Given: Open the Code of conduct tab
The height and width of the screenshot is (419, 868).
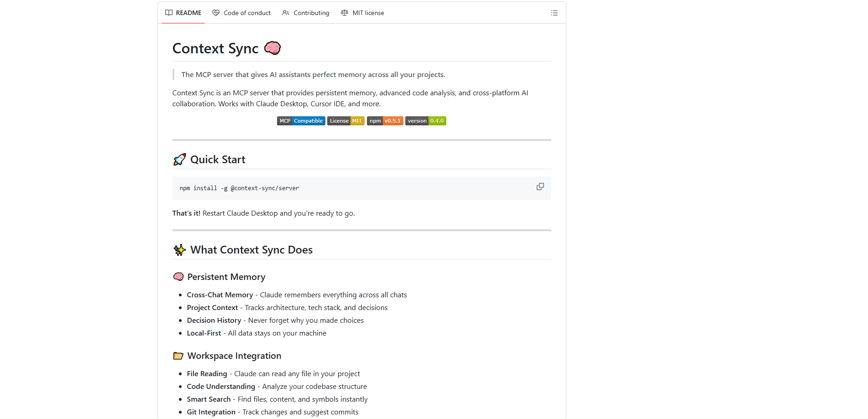Looking at the screenshot, I should (x=241, y=13).
